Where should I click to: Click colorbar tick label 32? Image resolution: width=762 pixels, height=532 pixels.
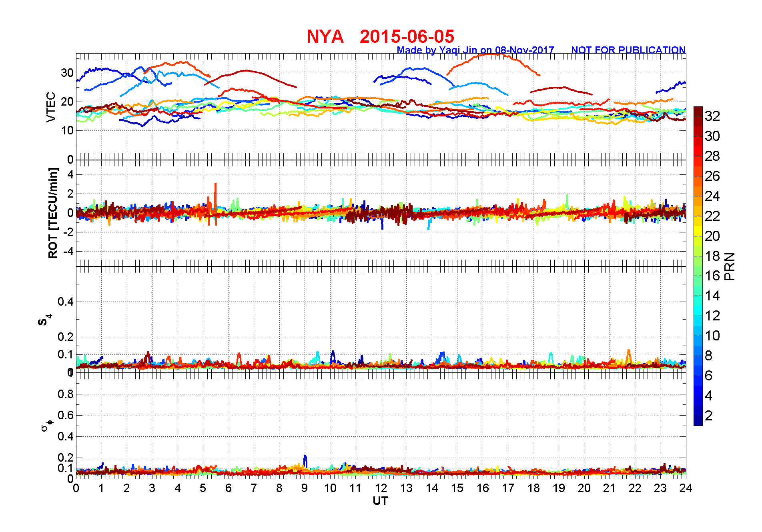click(712, 116)
